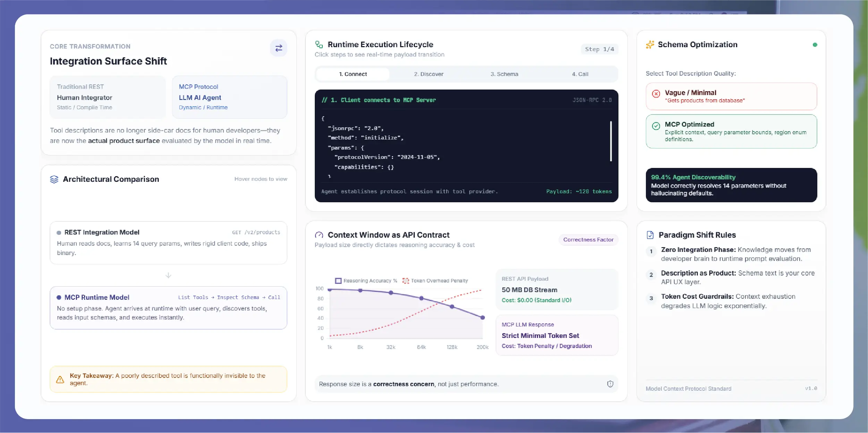
Task: Click the GET /v2/products endpoint text
Action: (x=256, y=232)
